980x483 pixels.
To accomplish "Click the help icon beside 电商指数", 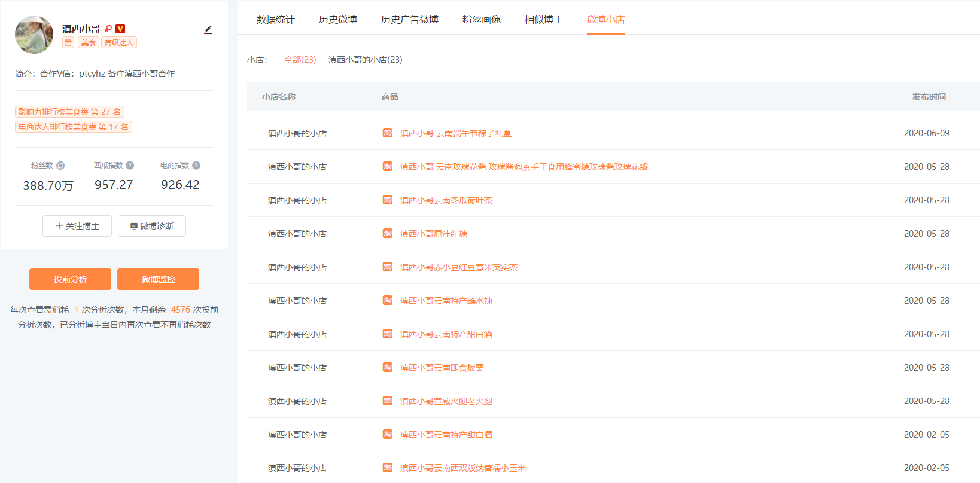I will (x=196, y=166).
